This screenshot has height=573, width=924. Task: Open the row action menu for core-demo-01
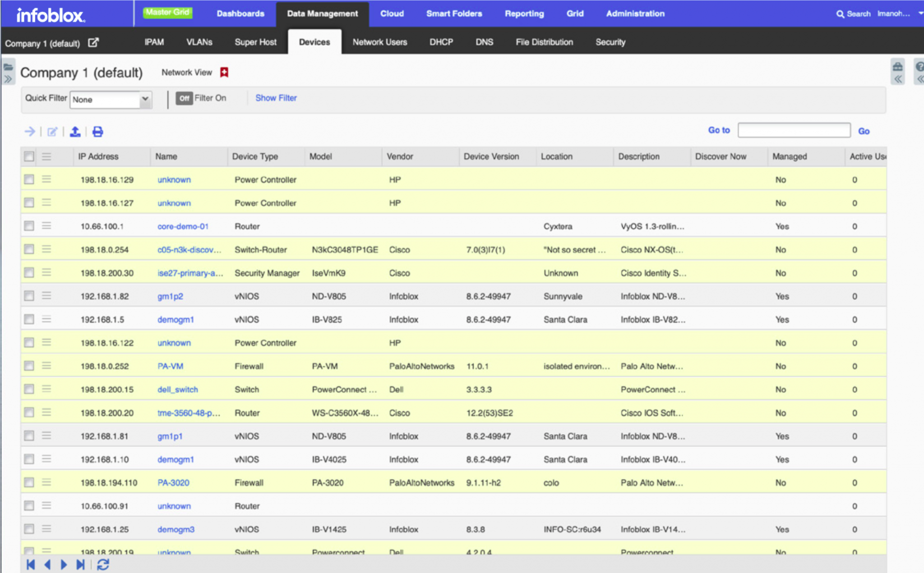click(46, 226)
